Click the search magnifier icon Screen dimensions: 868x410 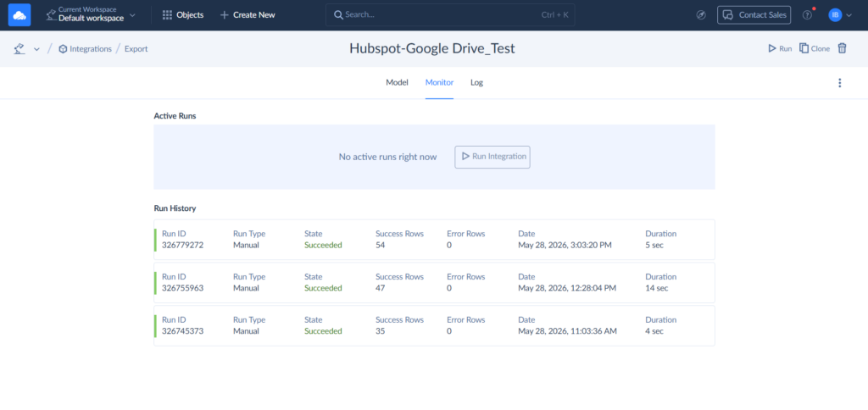338,15
